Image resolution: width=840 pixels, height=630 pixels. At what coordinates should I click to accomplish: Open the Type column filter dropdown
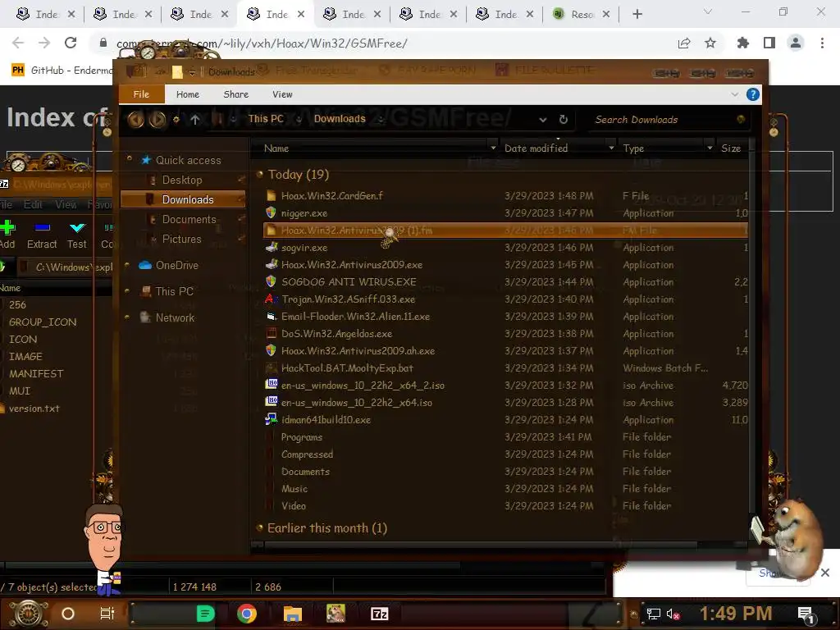pos(710,148)
